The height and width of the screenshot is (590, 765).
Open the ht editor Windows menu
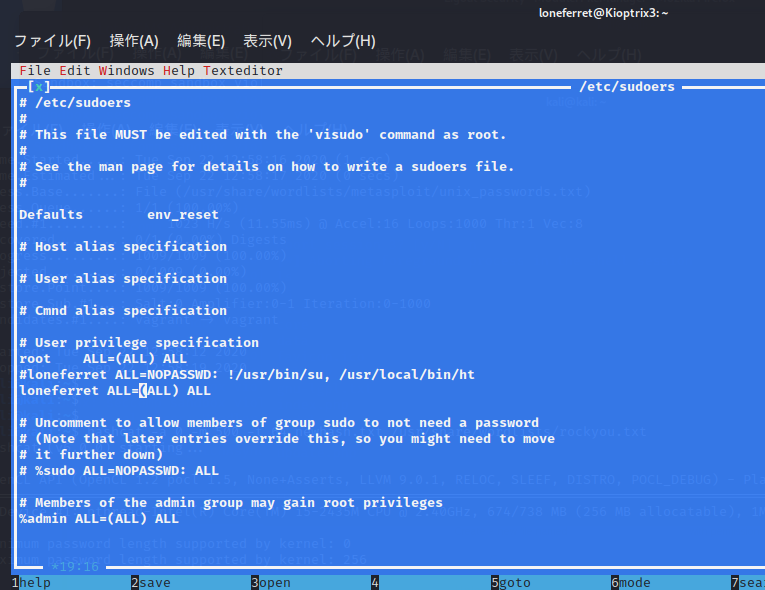tap(126, 71)
